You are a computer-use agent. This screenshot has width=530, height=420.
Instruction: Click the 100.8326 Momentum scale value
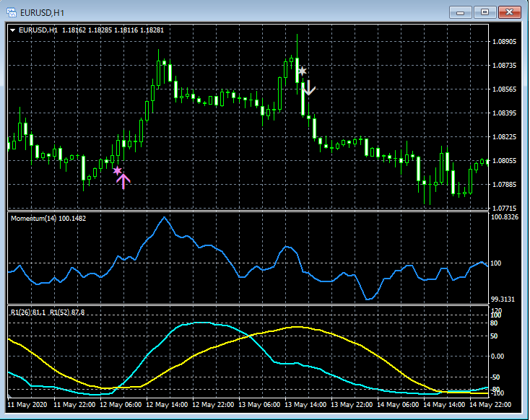tap(505, 216)
